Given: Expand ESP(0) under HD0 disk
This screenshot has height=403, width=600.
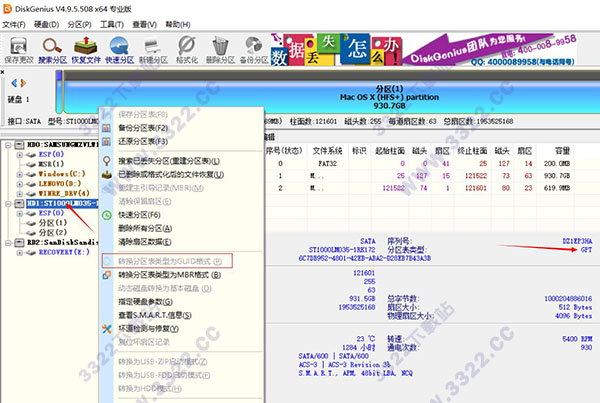Looking at the screenshot, I should pyautogui.click(x=20, y=155).
